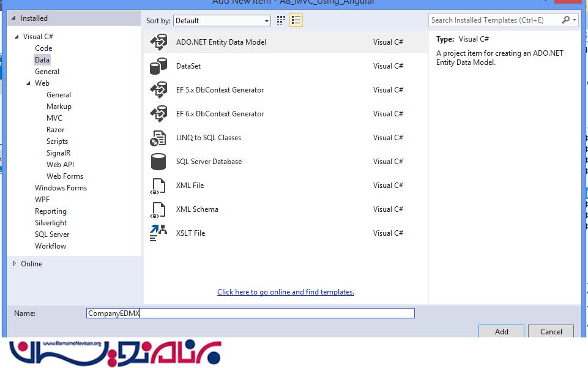Viewport: 588px width, 368px height.
Task: Select the SignalR category
Action: pos(59,152)
